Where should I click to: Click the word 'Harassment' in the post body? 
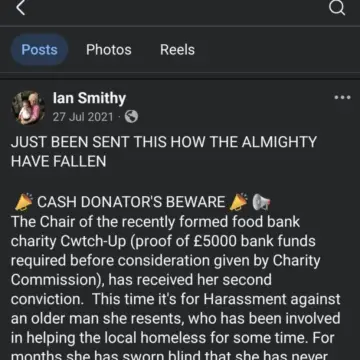(x=245, y=299)
